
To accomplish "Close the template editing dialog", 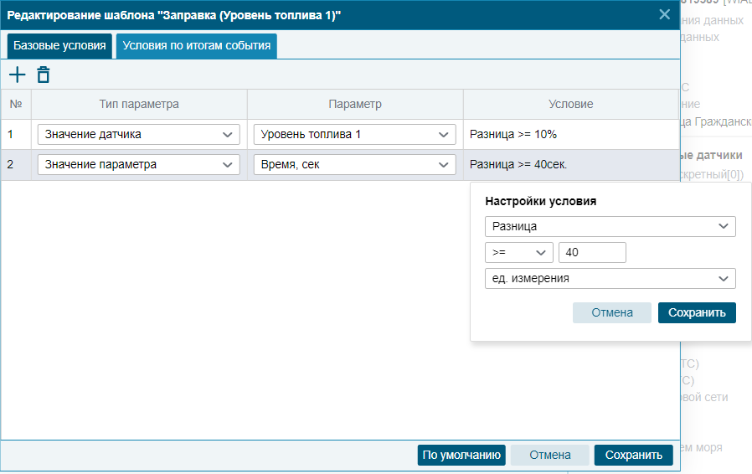I will tap(664, 14).
